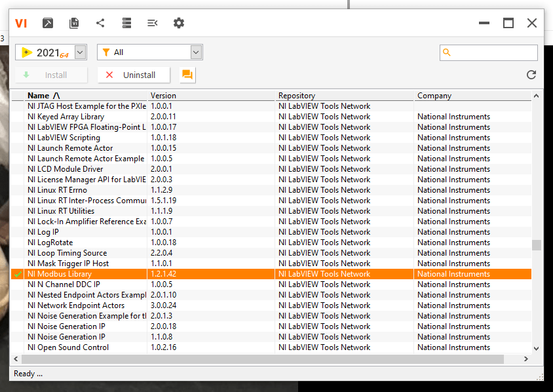The image size is (553, 392).
Task: Select NI Lock-In Amplifier Reference row
Action: [271, 222]
